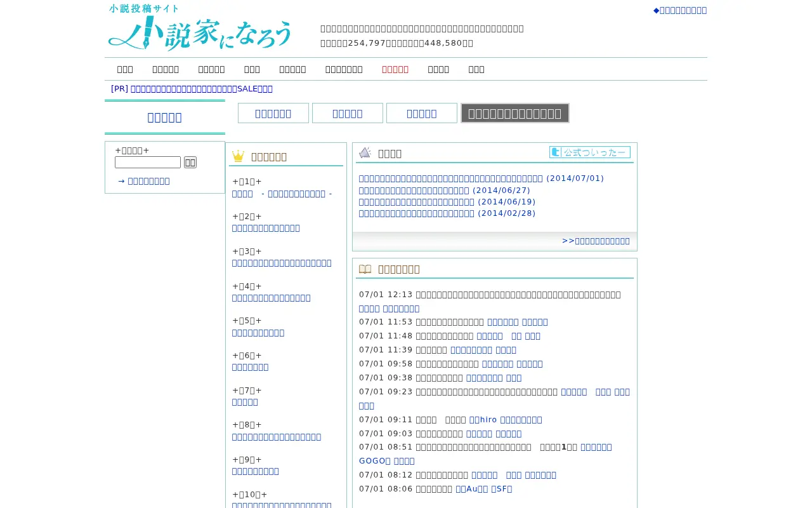Viewport: 812px width, 508px height.
Task: Click the 小説家になろう site logo
Action: click(200, 28)
